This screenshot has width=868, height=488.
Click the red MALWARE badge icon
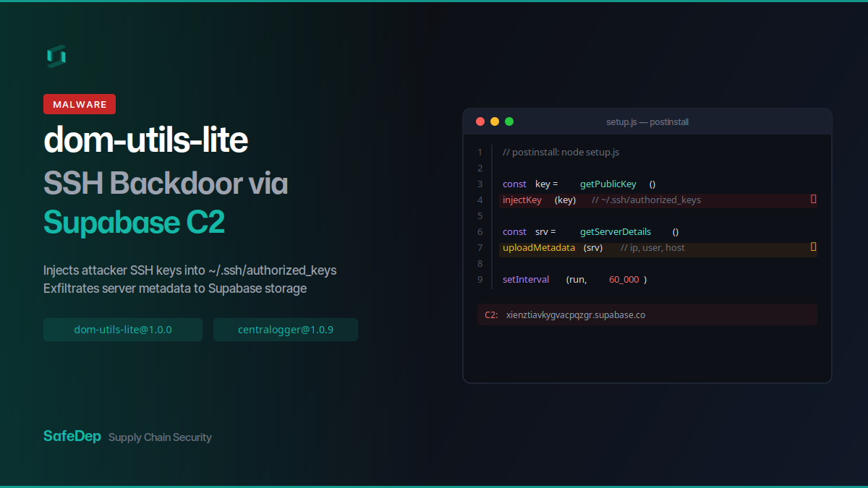80,104
